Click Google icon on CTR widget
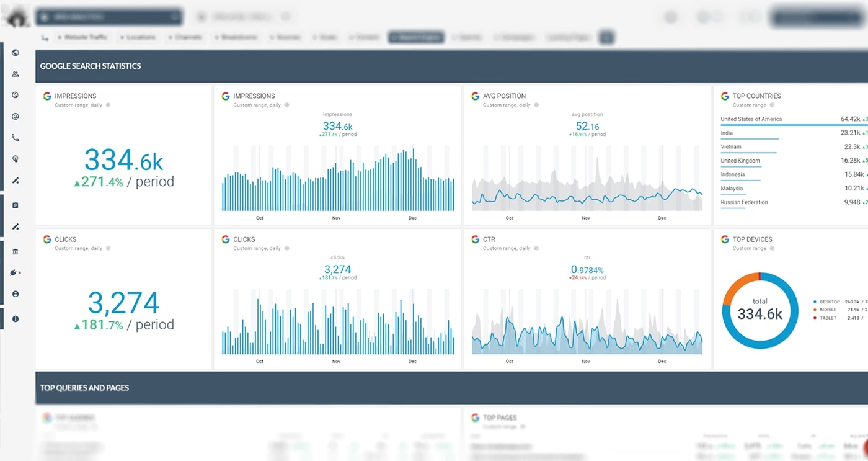 click(x=476, y=239)
